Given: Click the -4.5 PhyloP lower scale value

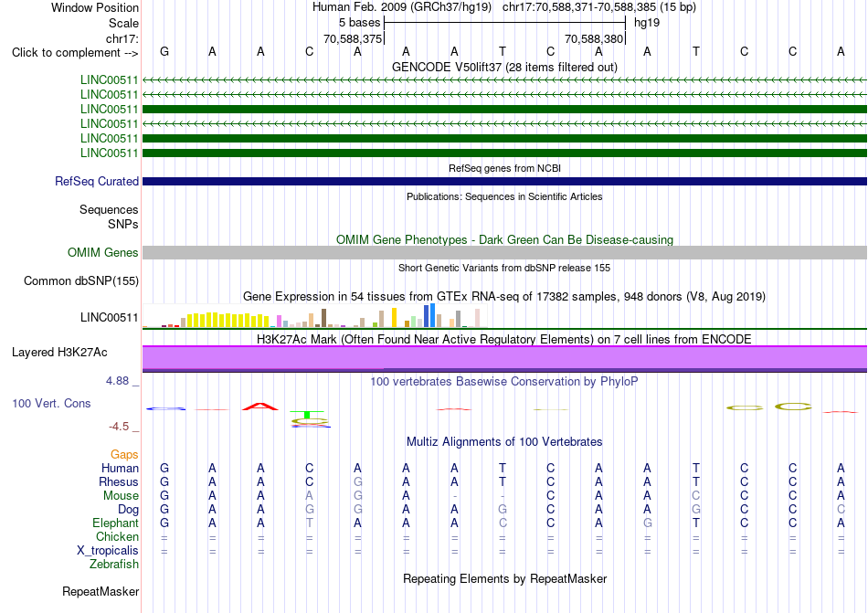Looking at the screenshot, I should pos(119,427).
